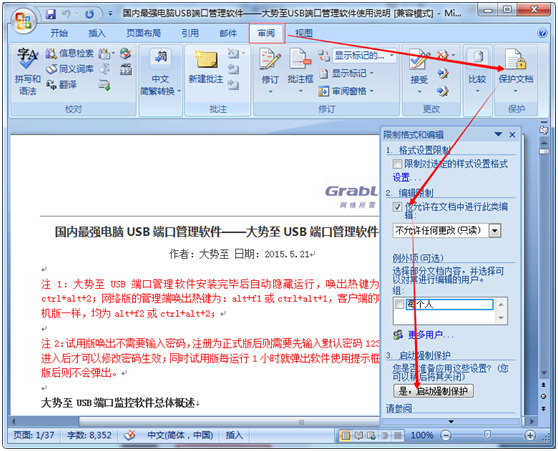The image size is (558, 451).
Task: Click the word count ABC 123 icon
Action: click(x=126, y=69)
